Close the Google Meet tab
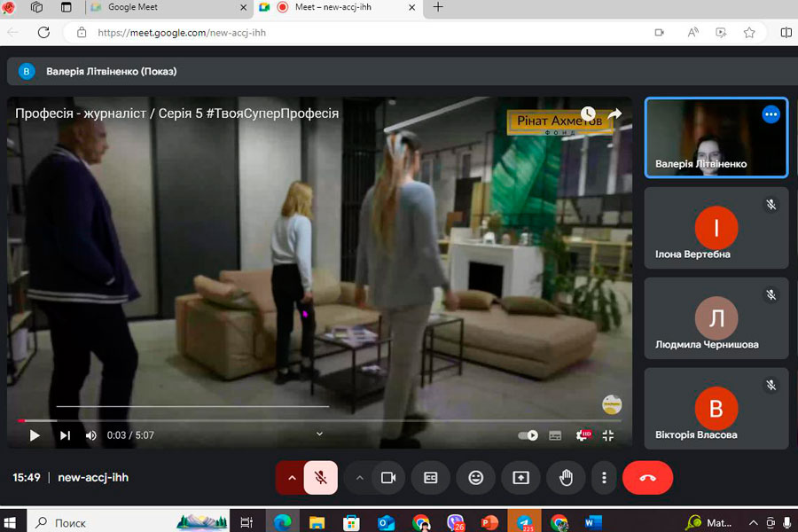This screenshot has height=532, width=798. tap(243, 7)
